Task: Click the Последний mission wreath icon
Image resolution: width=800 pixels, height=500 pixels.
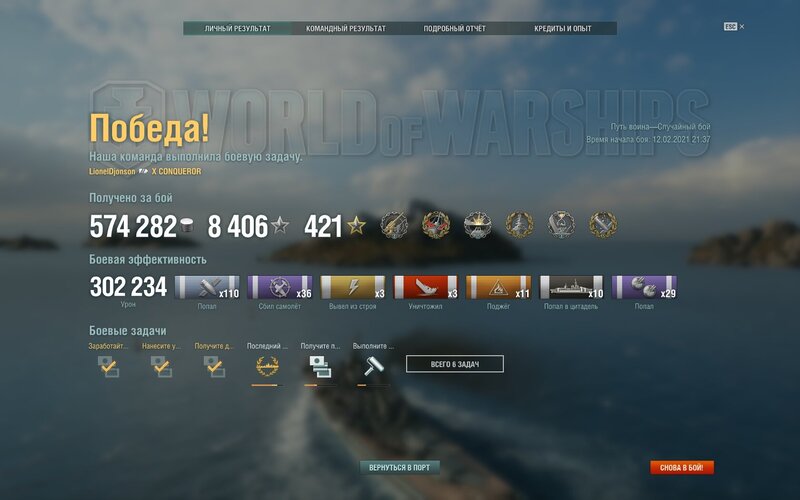Action: [267, 366]
